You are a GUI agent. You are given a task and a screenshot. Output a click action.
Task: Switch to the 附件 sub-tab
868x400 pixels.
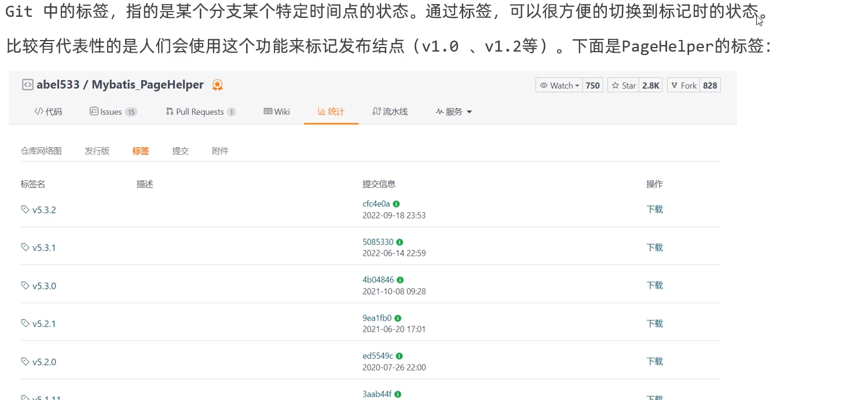tap(220, 151)
